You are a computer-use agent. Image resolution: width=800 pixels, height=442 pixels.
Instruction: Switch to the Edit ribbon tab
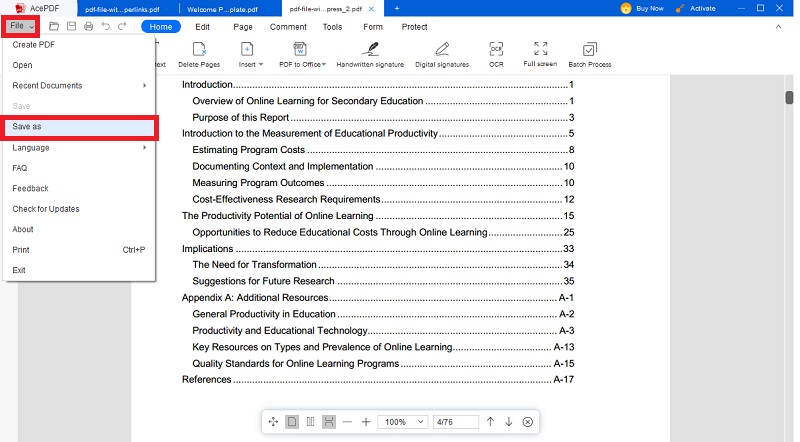(x=202, y=27)
